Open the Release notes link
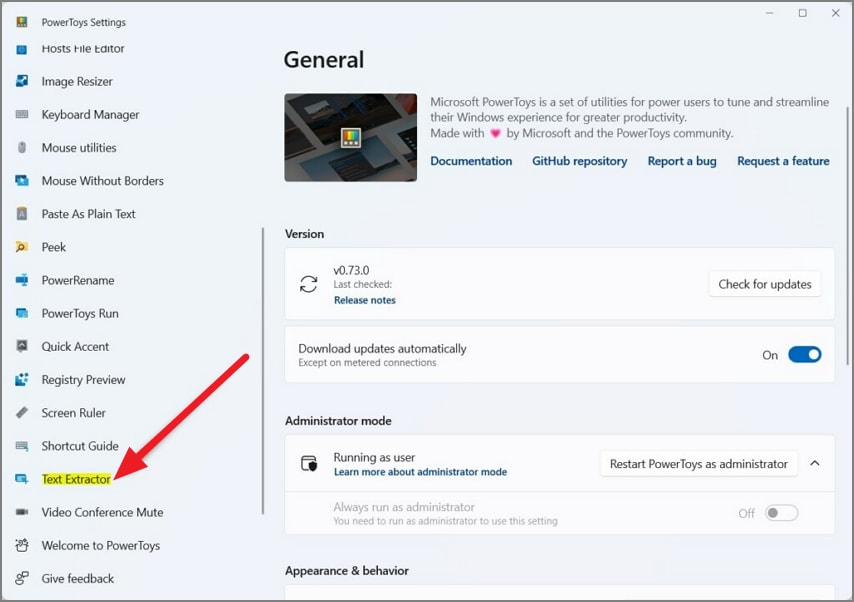This screenshot has height=602, width=854. click(x=365, y=300)
